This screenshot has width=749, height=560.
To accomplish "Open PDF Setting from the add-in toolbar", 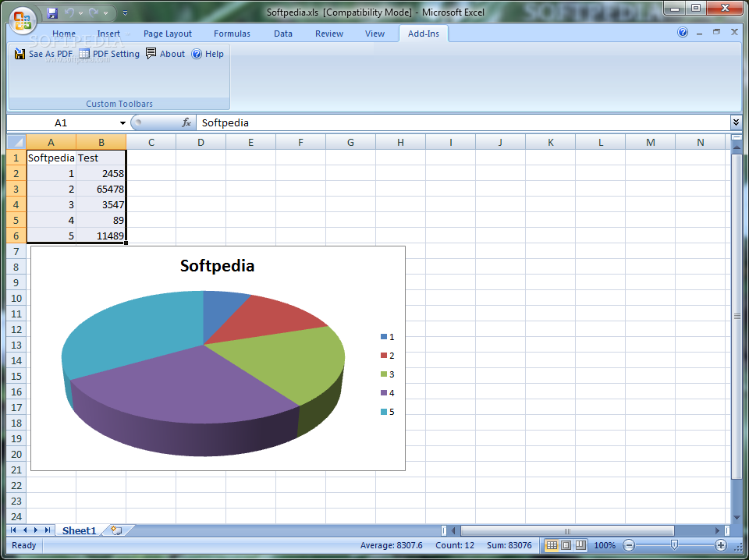I will [109, 54].
